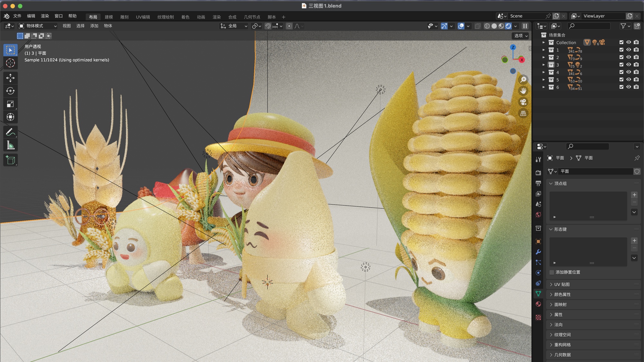Click the Blender logo menu icon

(x=6, y=16)
